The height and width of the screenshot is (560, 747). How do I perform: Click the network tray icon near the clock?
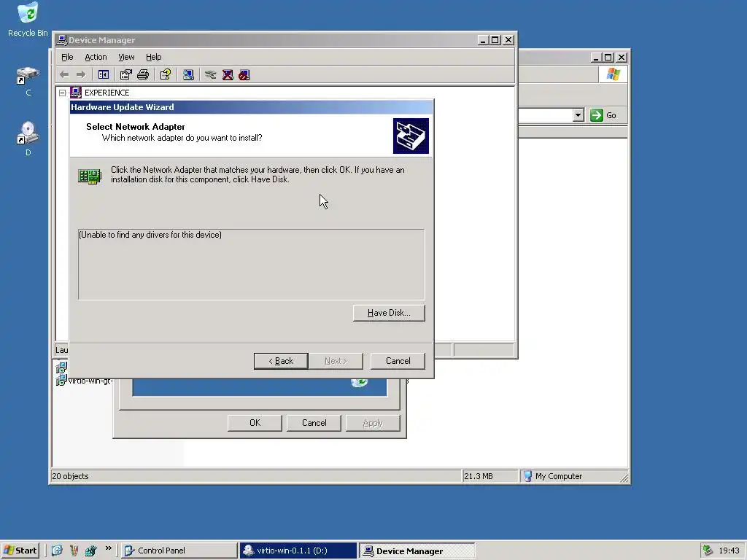pyautogui.click(x=708, y=551)
